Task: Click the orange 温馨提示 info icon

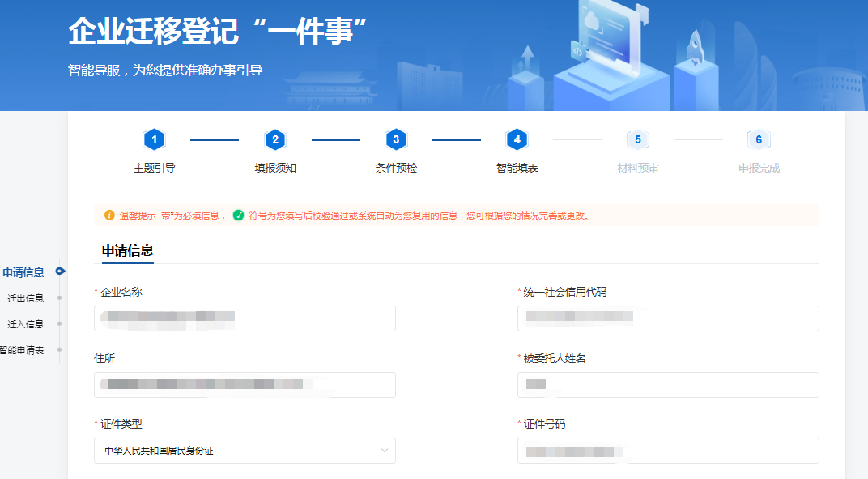Action: point(109,216)
